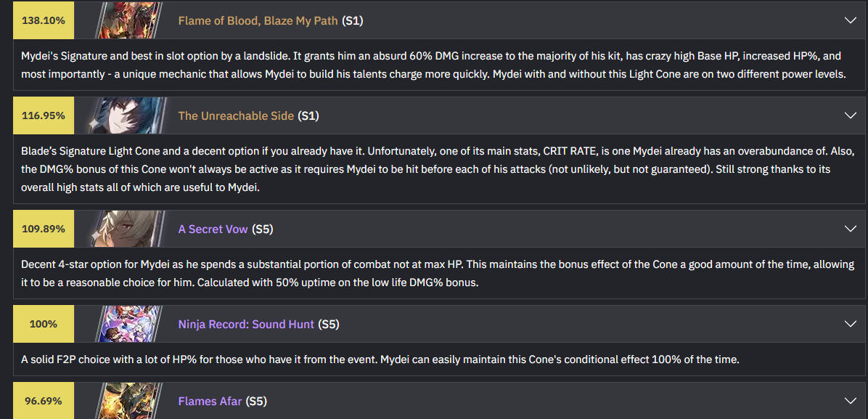
Task: Expand Flames Afar entry chevron
Action: pos(851,400)
